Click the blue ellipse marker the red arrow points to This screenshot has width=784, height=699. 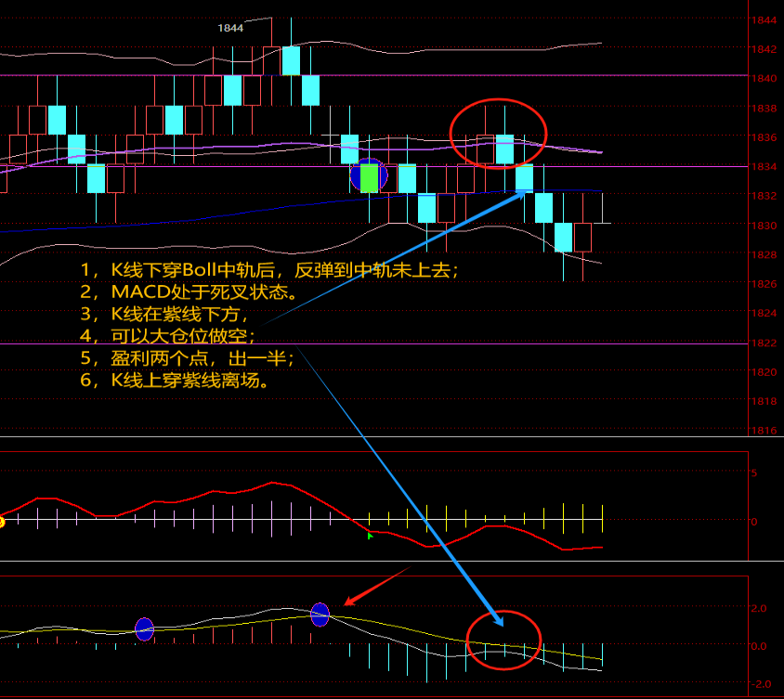(x=320, y=615)
